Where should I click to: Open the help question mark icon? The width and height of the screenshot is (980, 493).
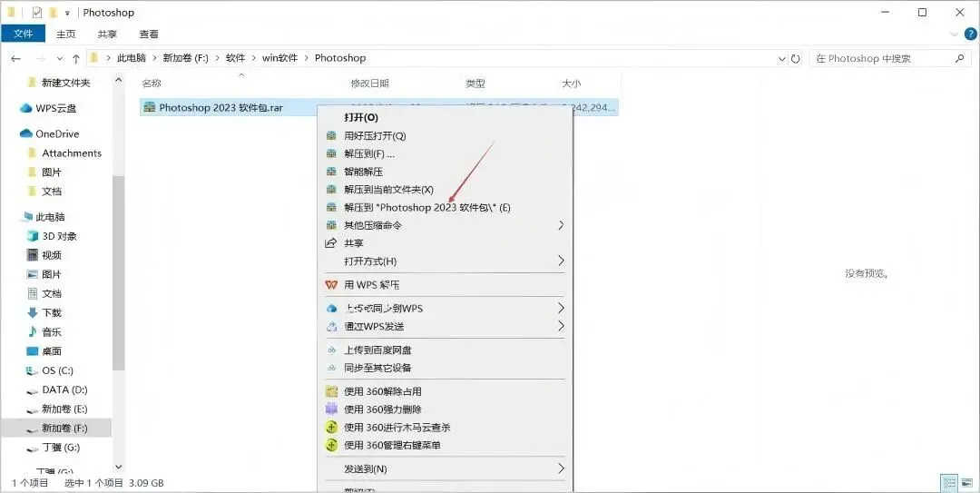(x=971, y=34)
